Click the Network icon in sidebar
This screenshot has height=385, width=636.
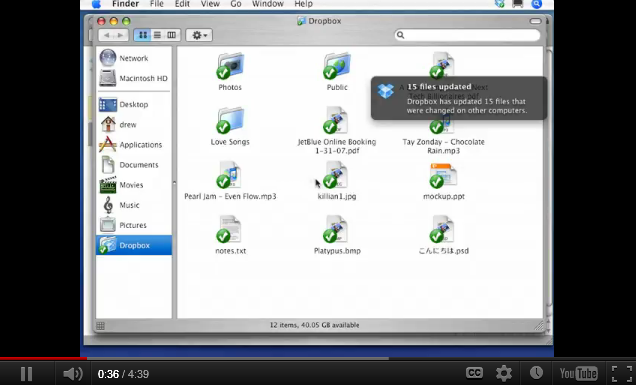coord(108,58)
